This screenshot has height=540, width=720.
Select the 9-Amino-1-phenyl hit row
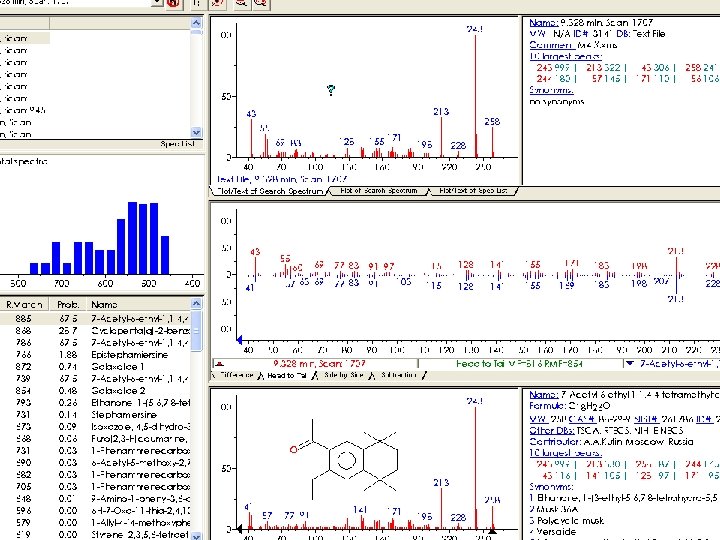coord(95,499)
